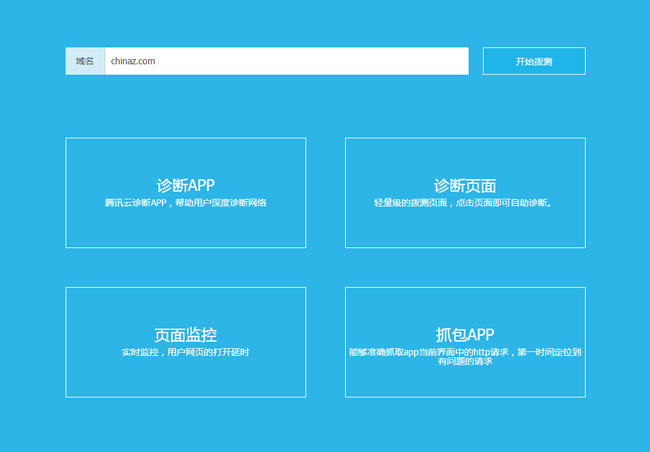Click empty space above the 诊断页面 title inside its card
The image size is (650, 452).
465,156
